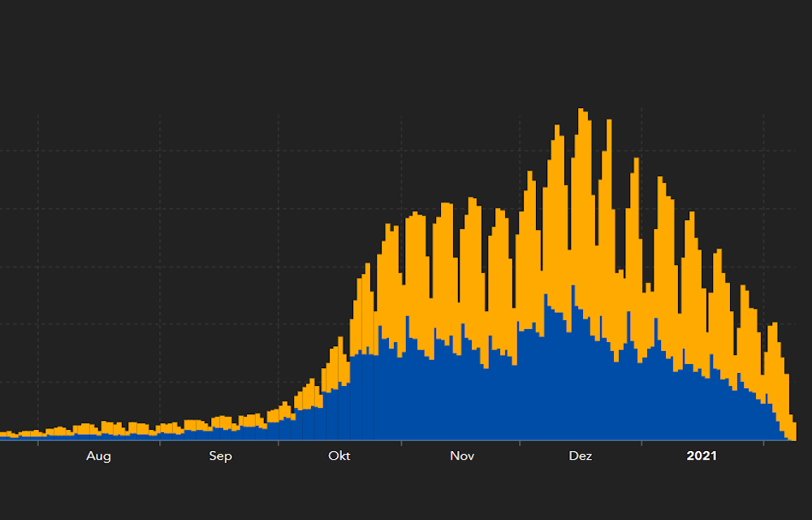Click the last orange bar at right edge
Screen dimensions: 812x520
point(793,431)
